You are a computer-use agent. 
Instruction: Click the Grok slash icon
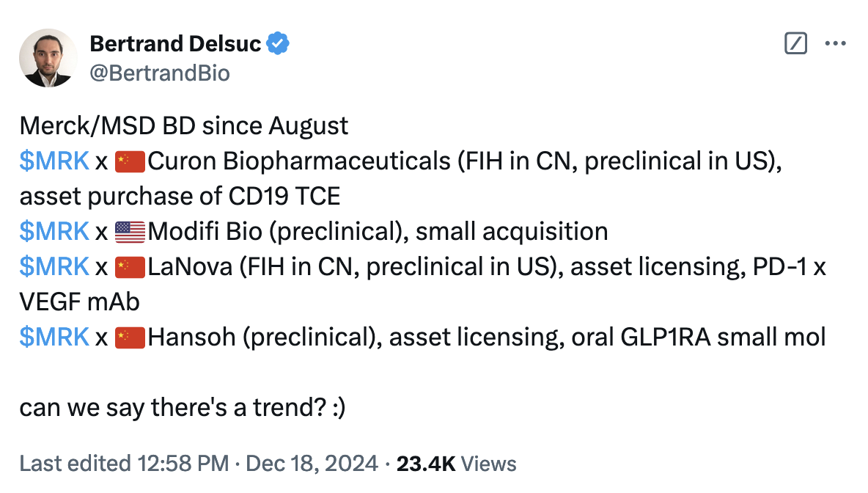[x=795, y=43]
